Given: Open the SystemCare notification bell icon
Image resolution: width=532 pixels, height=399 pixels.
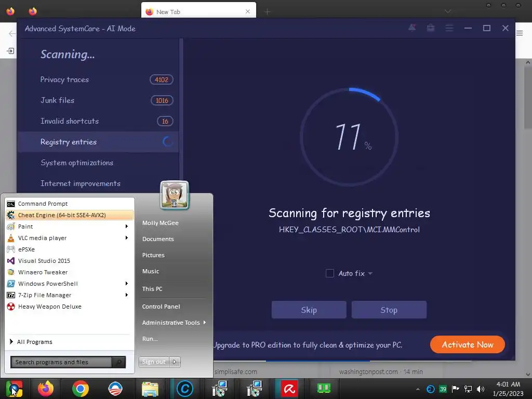Looking at the screenshot, I should (412, 28).
